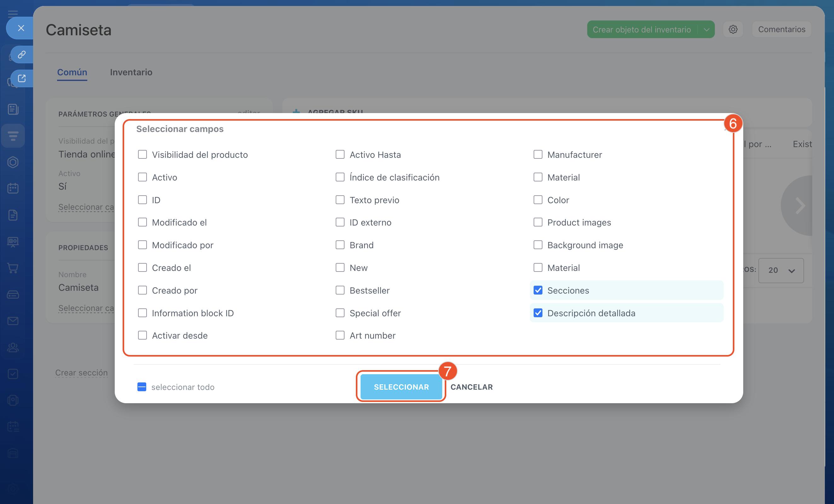The width and height of the screenshot is (834, 504).
Task: Expand the Crear objeto del inventario dropdown arrow
Action: [706, 29]
